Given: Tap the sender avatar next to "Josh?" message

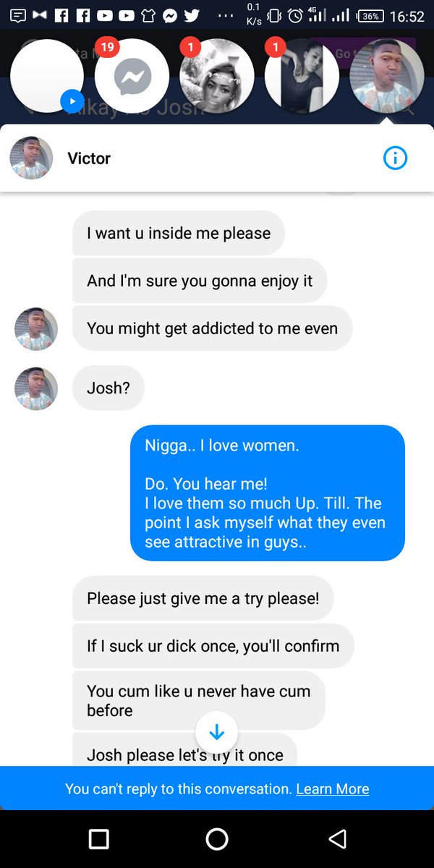Looking at the screenshot, I should pyautogui.click(x=36, y=388).
